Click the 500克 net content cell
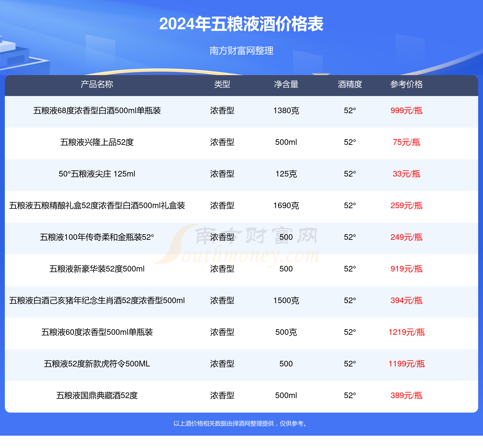The width and height of the screenshot is (483, 448). [x=286, y=332]
